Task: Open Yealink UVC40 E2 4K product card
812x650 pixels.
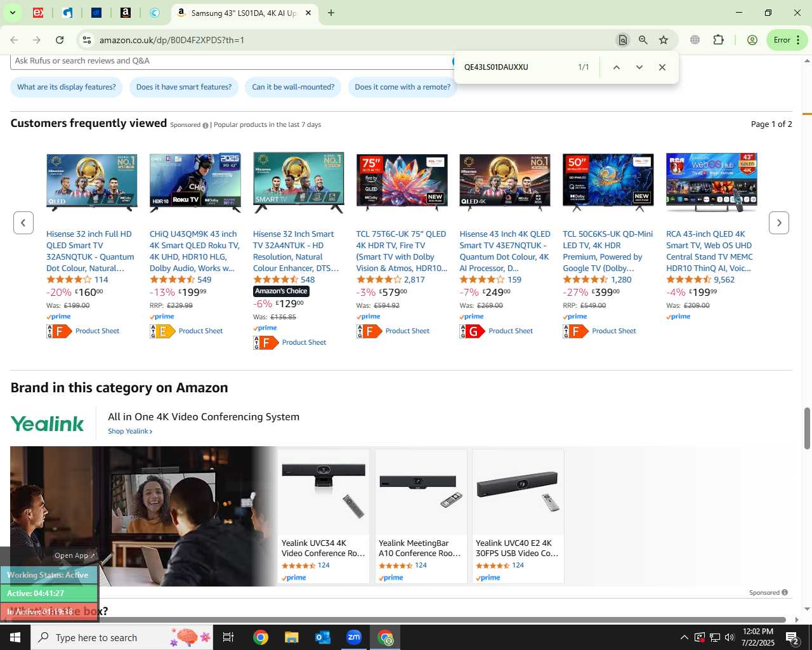Action: click(x=518, y=516)
